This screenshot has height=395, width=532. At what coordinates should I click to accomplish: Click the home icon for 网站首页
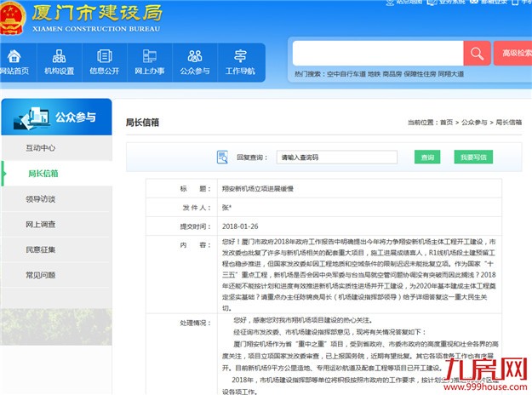14,56
